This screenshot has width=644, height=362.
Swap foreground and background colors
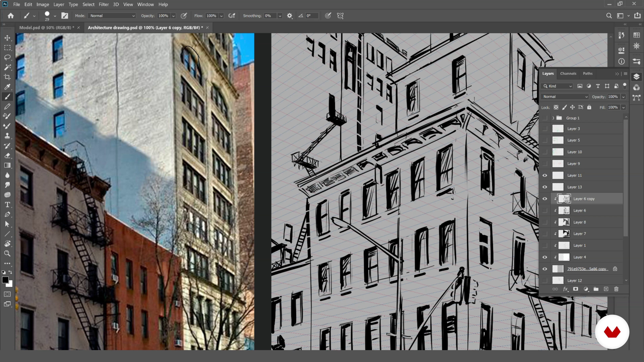click(11, 272)
